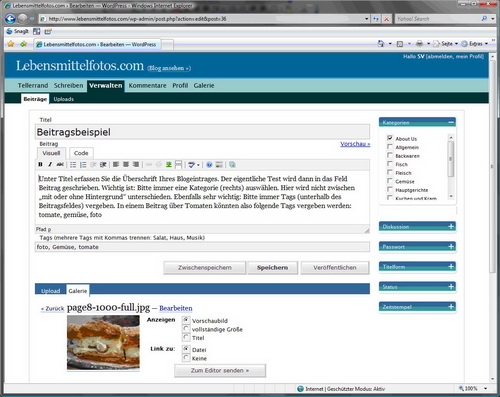The height and width of the screenshot is (397, 500).
Task: Open the editor help icon
Action: 209,165
